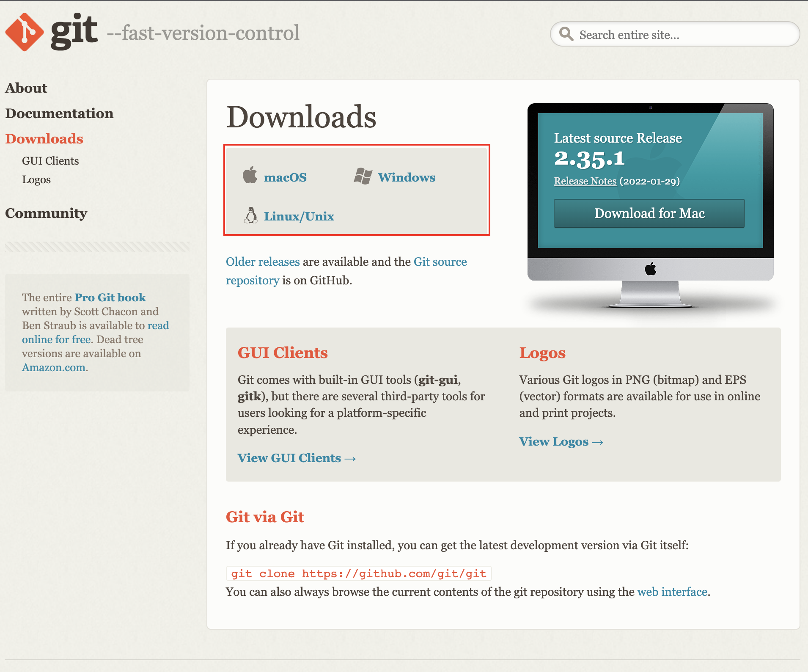This screenshot has height=672, width=808.
Task: Open the Community section
Action: click(46, 213)
